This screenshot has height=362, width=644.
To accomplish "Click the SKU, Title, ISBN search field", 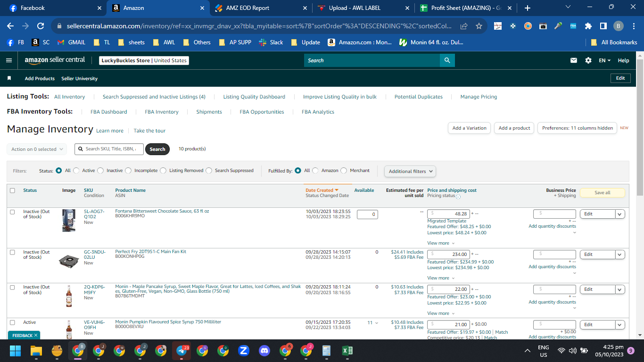I will [x=109, y=149].
